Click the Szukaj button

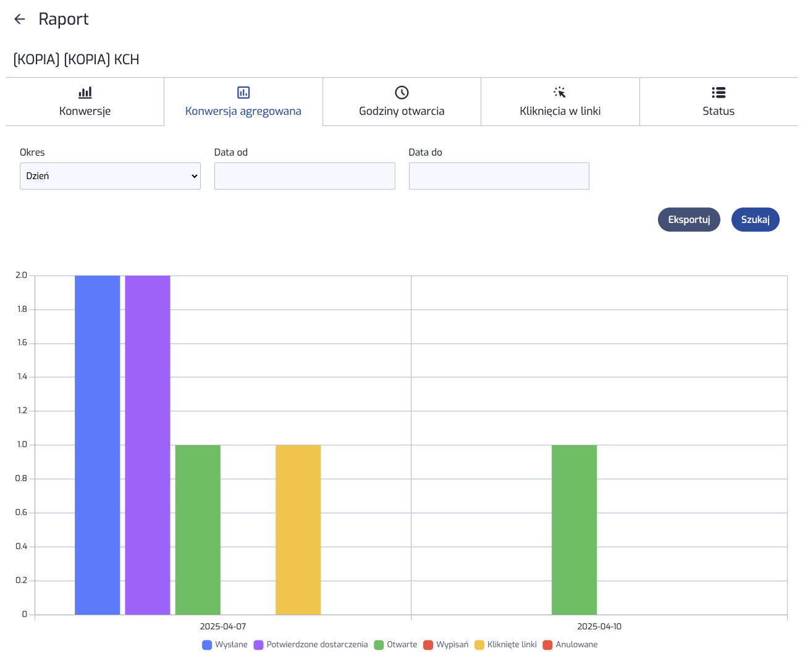756,220
